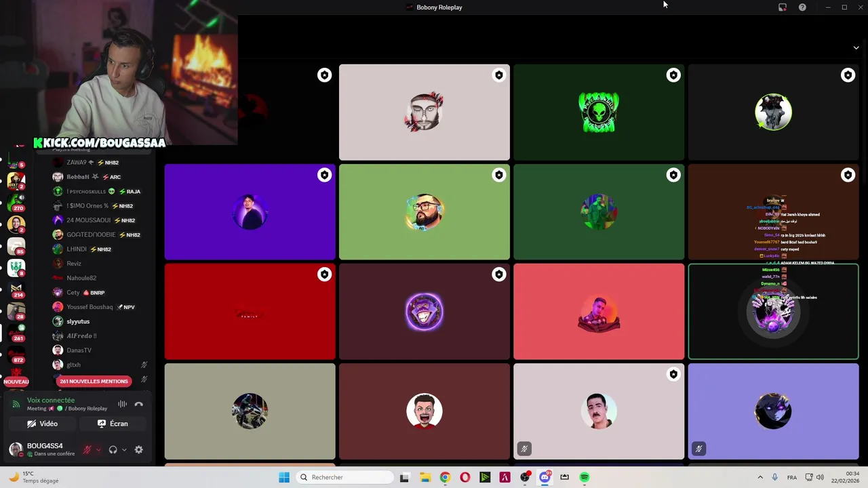Share screen with Écran button
868x488 pixels.
coord(113,424)
